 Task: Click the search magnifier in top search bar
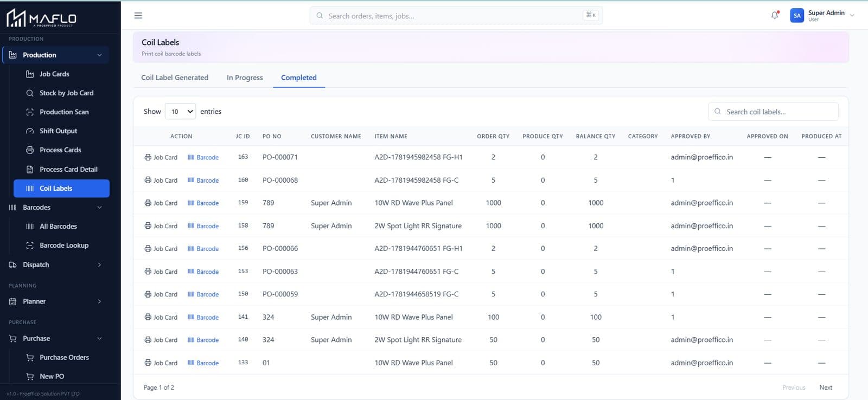(x=320, y=16)
